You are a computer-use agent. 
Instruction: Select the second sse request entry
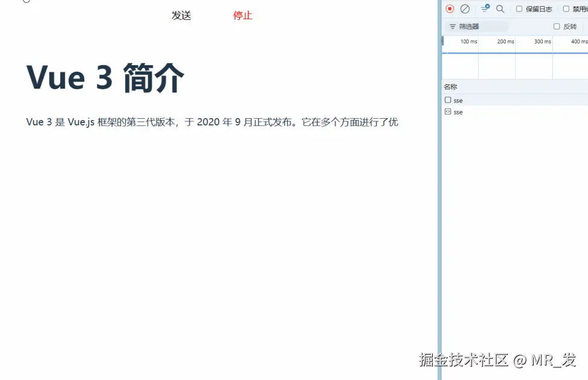click(x=459, y=112)
